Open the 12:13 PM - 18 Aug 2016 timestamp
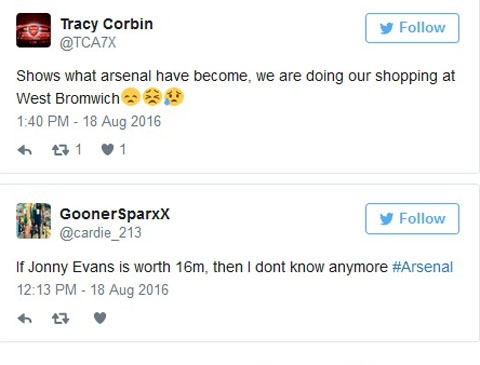 [93, 290]
